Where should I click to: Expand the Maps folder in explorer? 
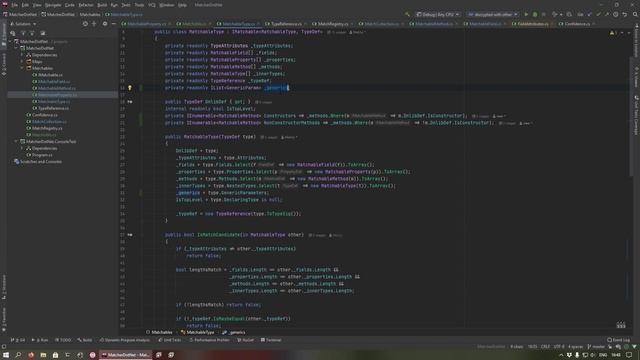tap(22, 62)
